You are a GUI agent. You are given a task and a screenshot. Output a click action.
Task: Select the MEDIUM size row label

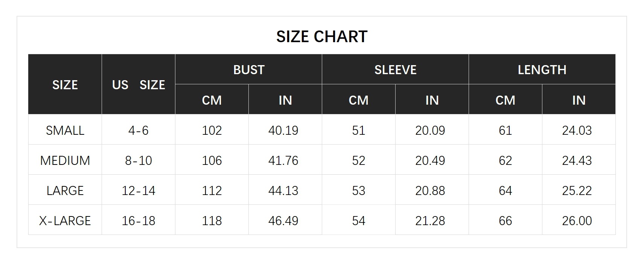[x=65, y=160]
